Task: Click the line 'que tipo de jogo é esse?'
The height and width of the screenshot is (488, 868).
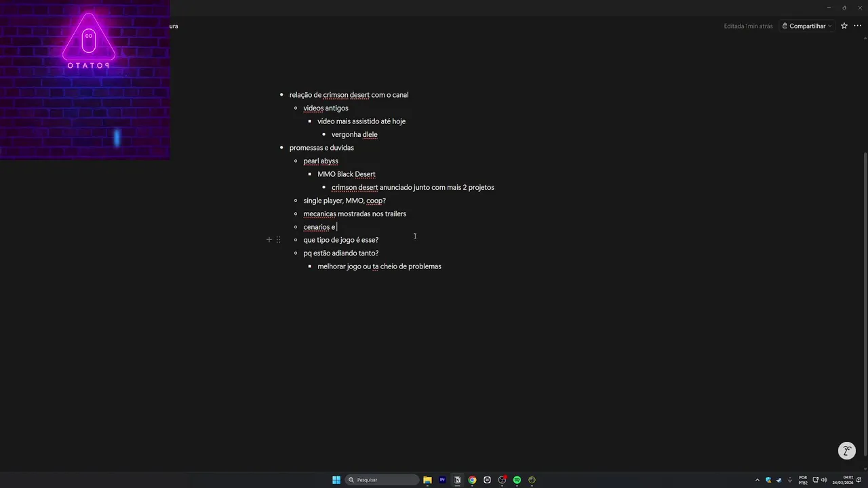Action: coord(340,240)
